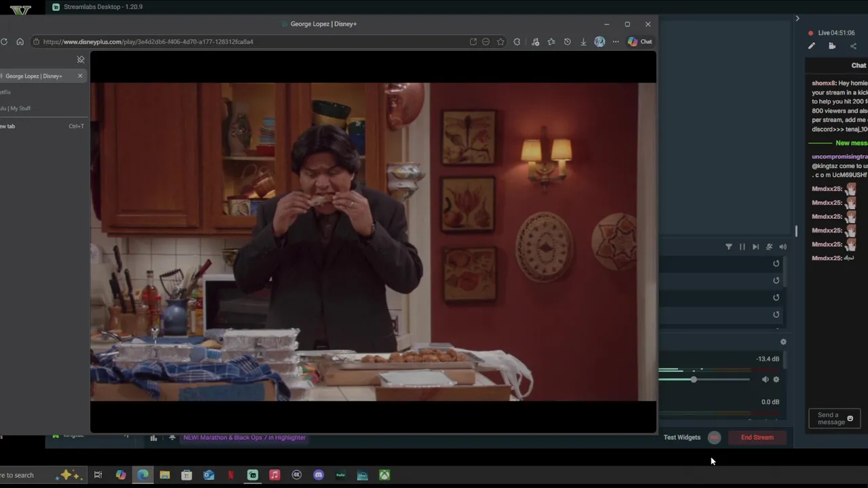
Task: Open settings gear for -13.4 dB source
Action: click(x=776, y=380)
